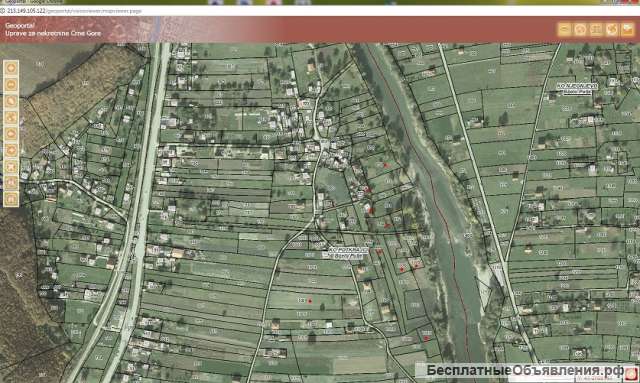
Task: Click the bottom-most tool in vertical map toolbar
Action: click(x=11, y=199)
